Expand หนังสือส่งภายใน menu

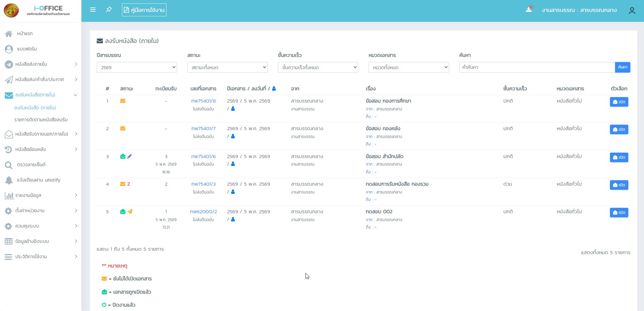pos(41,64)
